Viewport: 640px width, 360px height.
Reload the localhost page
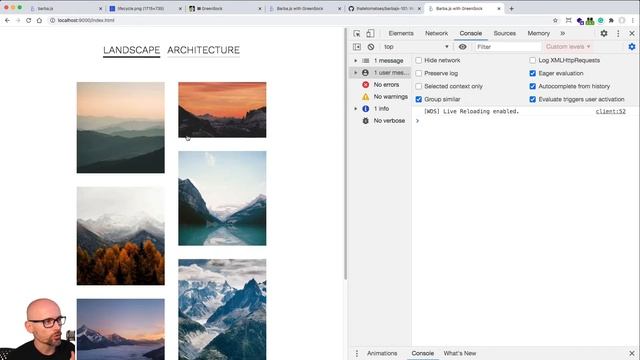coord(29,20)
